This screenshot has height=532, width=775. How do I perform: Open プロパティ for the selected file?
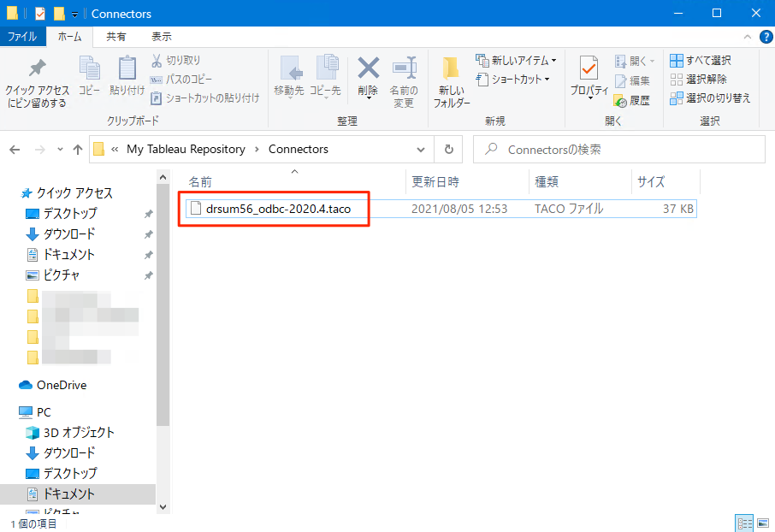click(589, 75)
